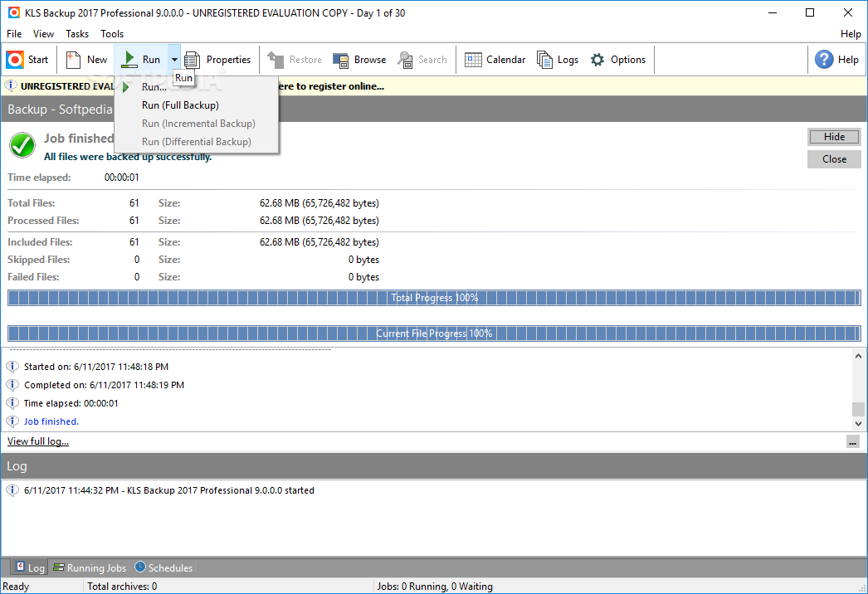868x594 pixels.
Task: Expand the Run button dropdown arrow
Action: click(174, 59)
